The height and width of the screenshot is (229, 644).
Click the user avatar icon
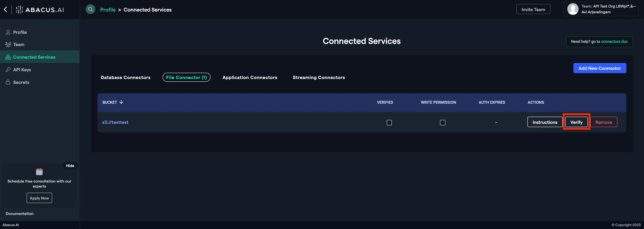pos(573,9)
